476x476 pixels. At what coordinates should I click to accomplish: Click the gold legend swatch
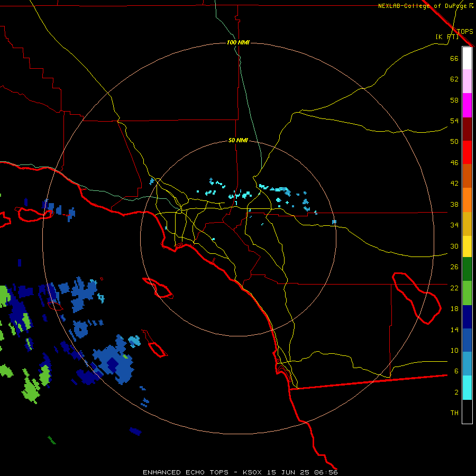467,224
